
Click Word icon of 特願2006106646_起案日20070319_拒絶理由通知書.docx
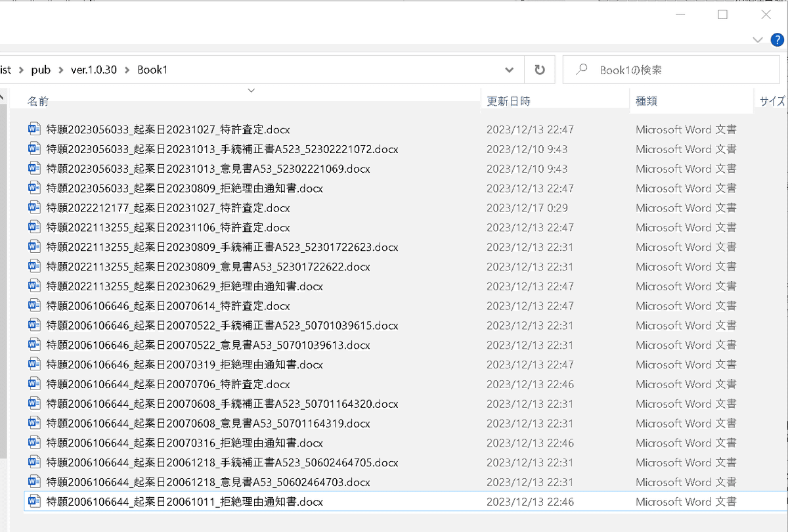click(x=34, y=365)
